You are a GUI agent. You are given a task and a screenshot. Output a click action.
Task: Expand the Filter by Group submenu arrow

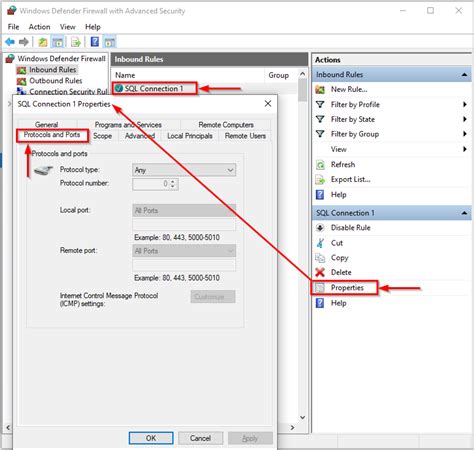pos(465,134)
